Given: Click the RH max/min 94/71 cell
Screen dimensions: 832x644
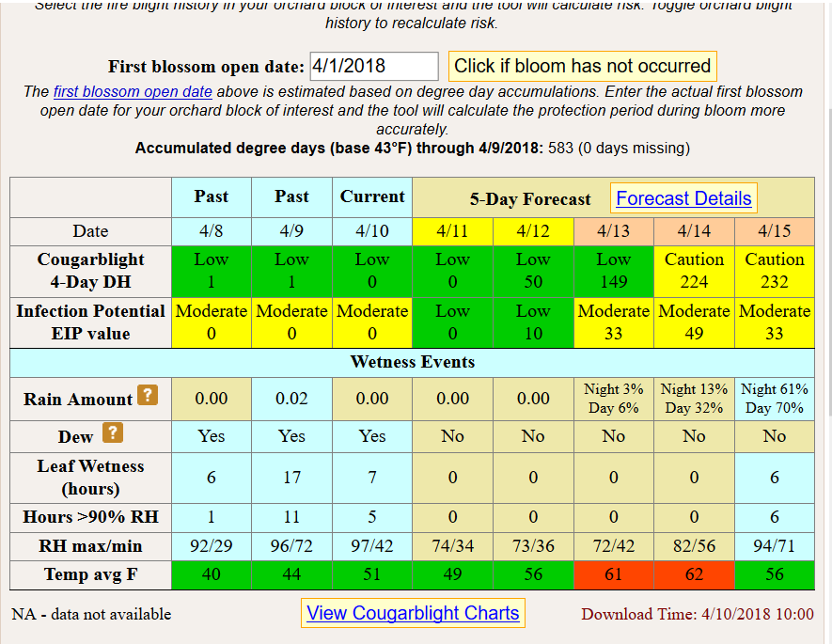Looking at the screenshot, I should (774, 545).
